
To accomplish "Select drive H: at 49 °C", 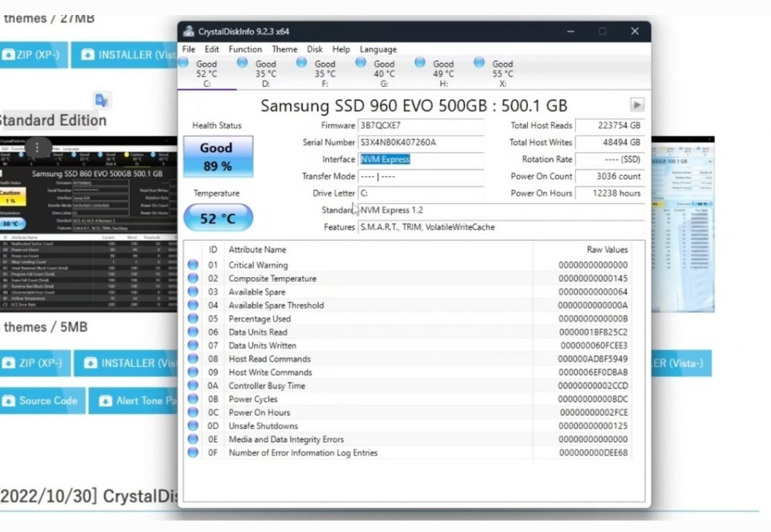I will point(443,73).
